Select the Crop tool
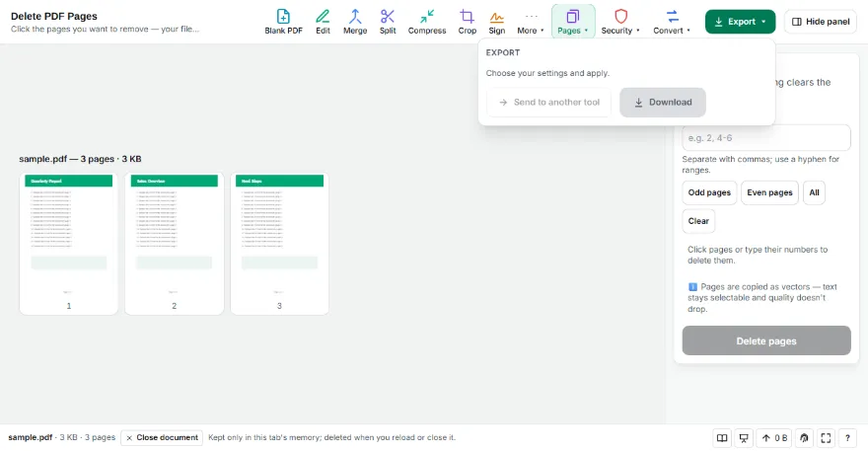Viewport: 868px width, 451px height. 468,22
